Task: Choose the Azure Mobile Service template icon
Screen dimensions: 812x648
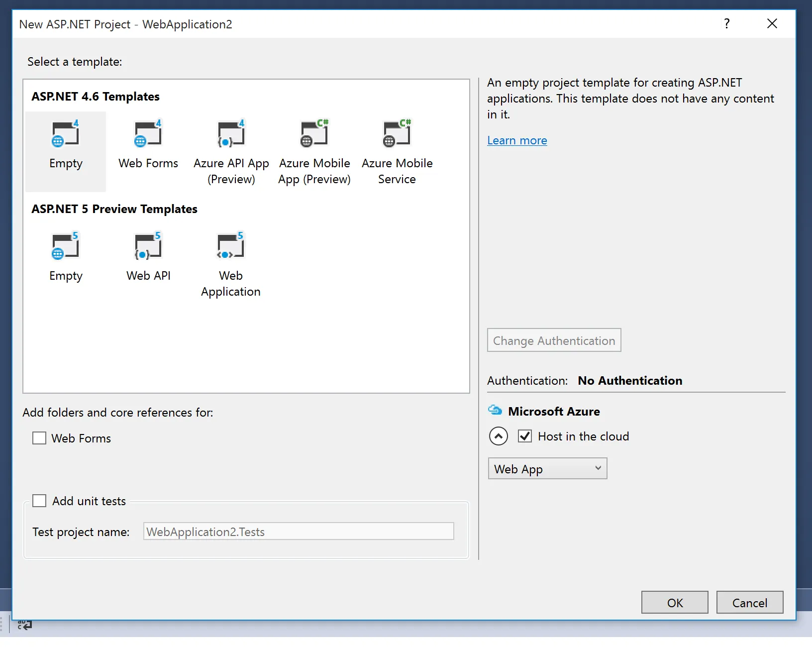Action: coord(397,133)
